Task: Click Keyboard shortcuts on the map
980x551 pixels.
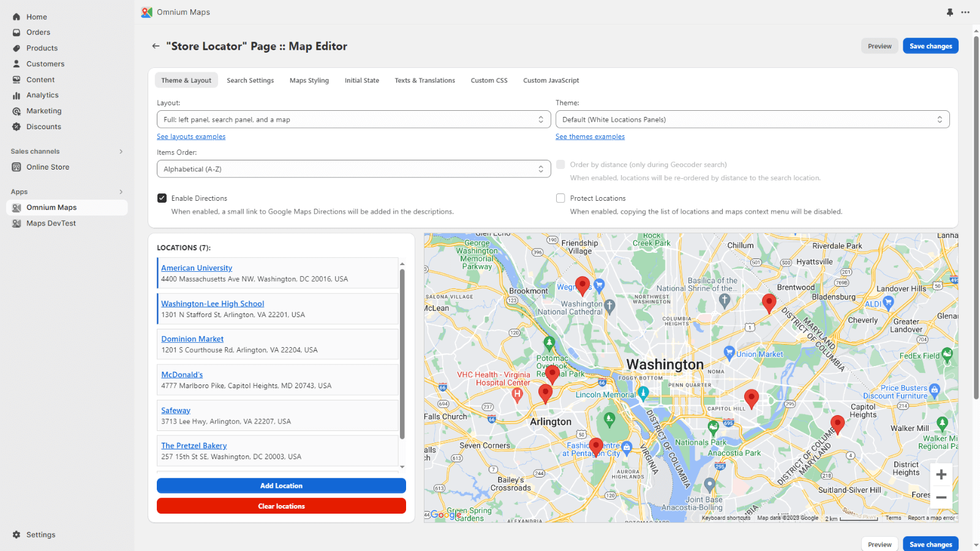Action: click(726, 518)
